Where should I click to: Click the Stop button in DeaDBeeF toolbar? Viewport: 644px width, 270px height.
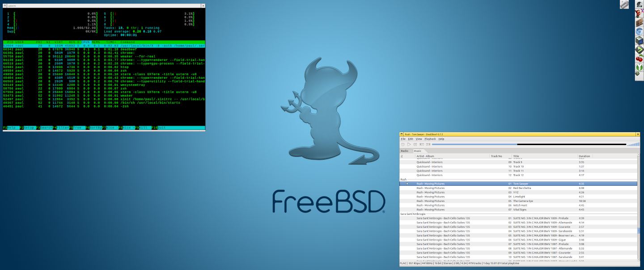coord(402,144)
